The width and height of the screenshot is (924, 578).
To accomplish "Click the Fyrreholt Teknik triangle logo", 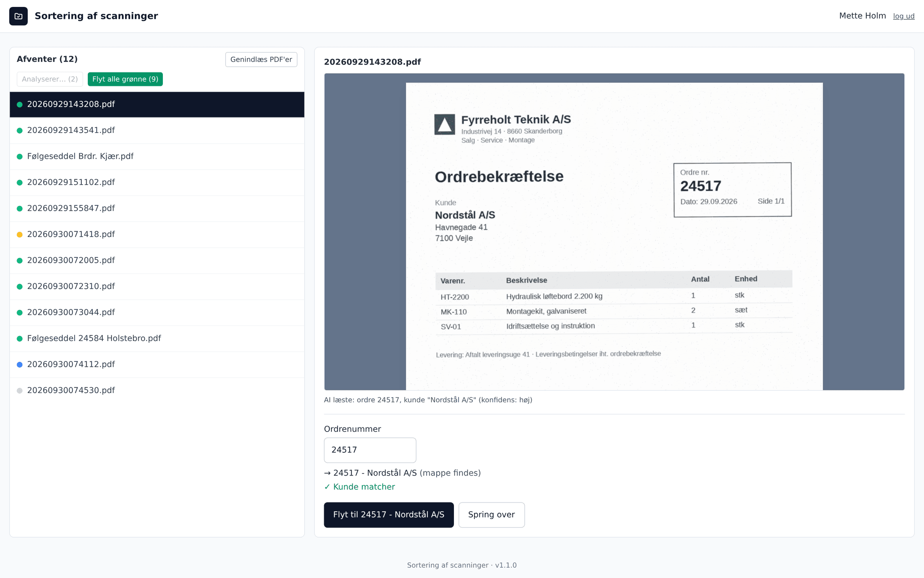I will [445, 124].
